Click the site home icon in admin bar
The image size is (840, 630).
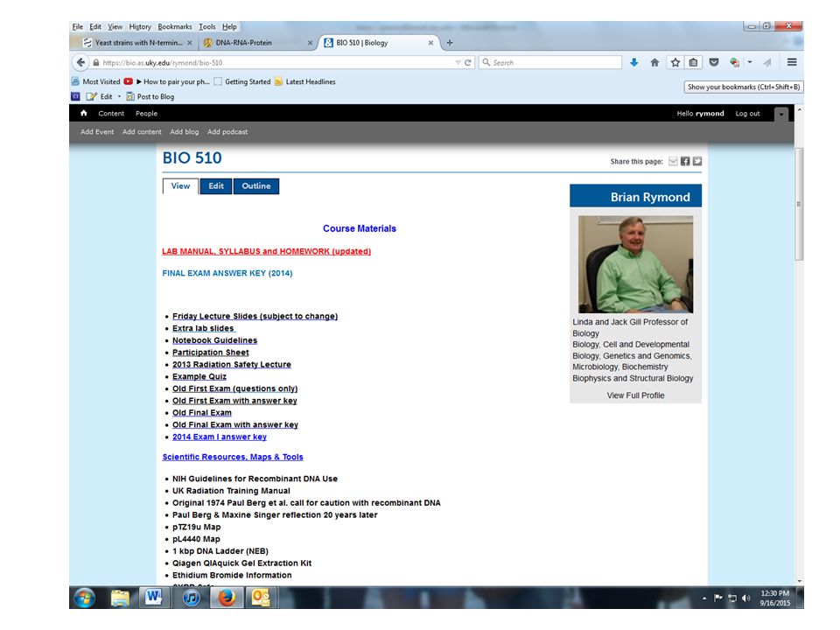(84, 113)
